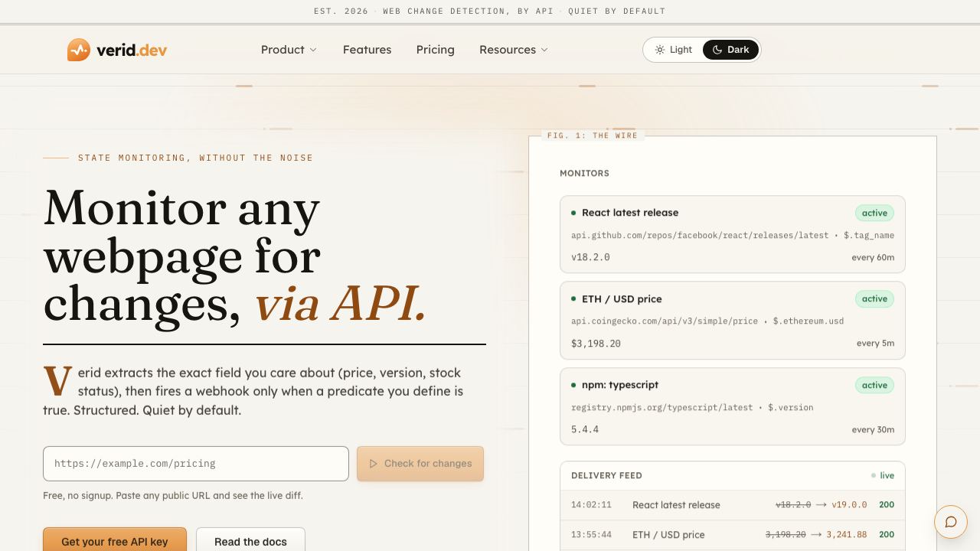Switch to Dark theme
This screenshot has width=980, height=551.
click(731, 50)
